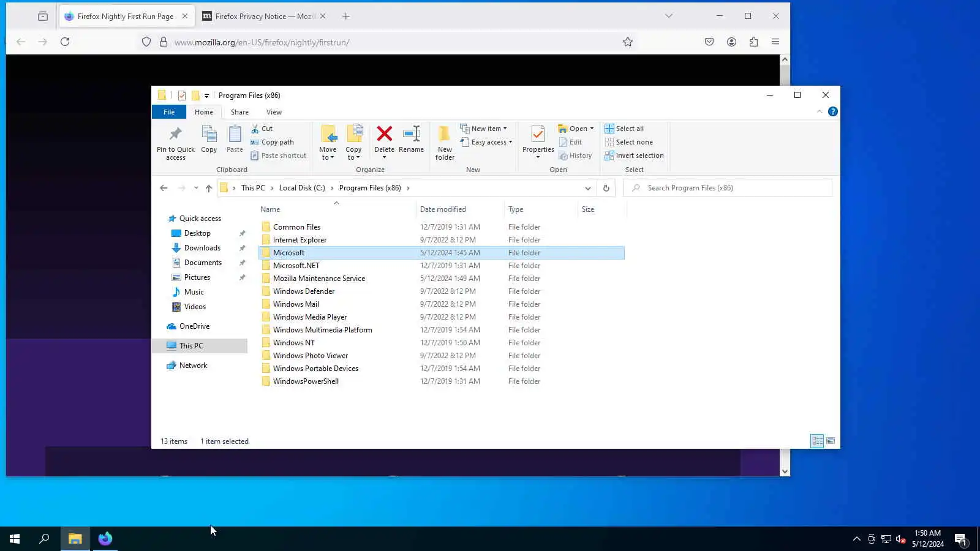The image size is (980, 551).
Task: Click Select all in ribbon
Action: pyautogui.click(x=624, y=129)
